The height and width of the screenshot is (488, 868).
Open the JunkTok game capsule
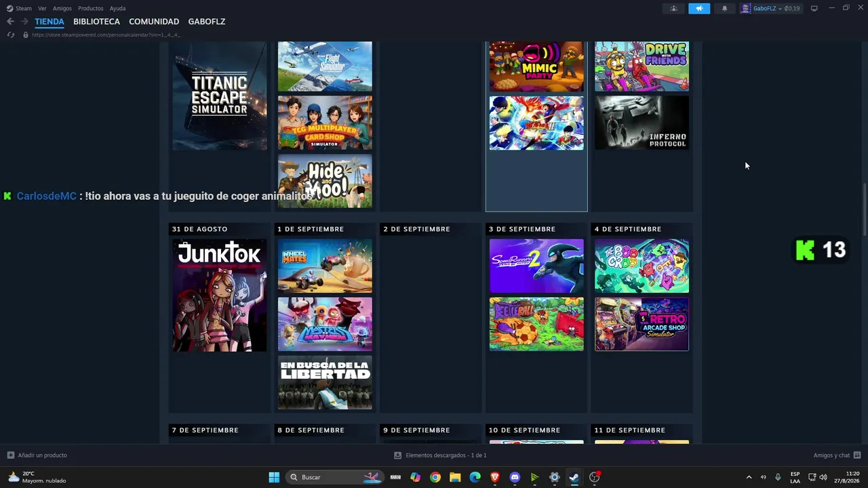[x=219, y=295]
